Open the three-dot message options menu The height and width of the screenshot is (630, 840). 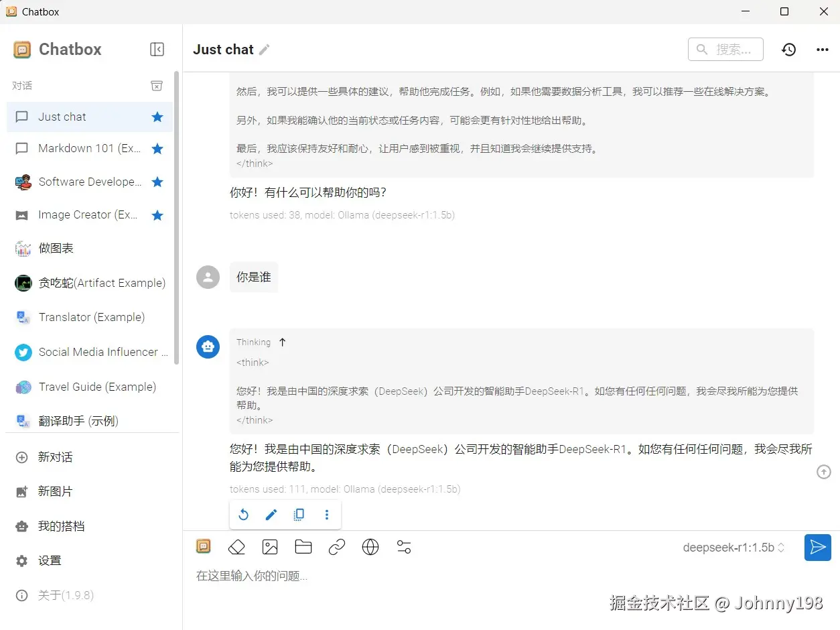pyautogui.click(x=327, y=514)
